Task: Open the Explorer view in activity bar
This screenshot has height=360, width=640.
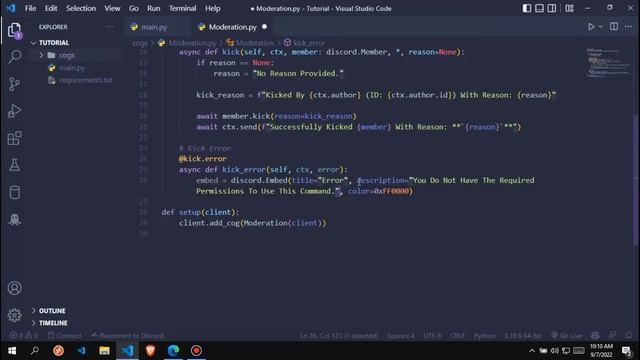Action: click(14, 30)
